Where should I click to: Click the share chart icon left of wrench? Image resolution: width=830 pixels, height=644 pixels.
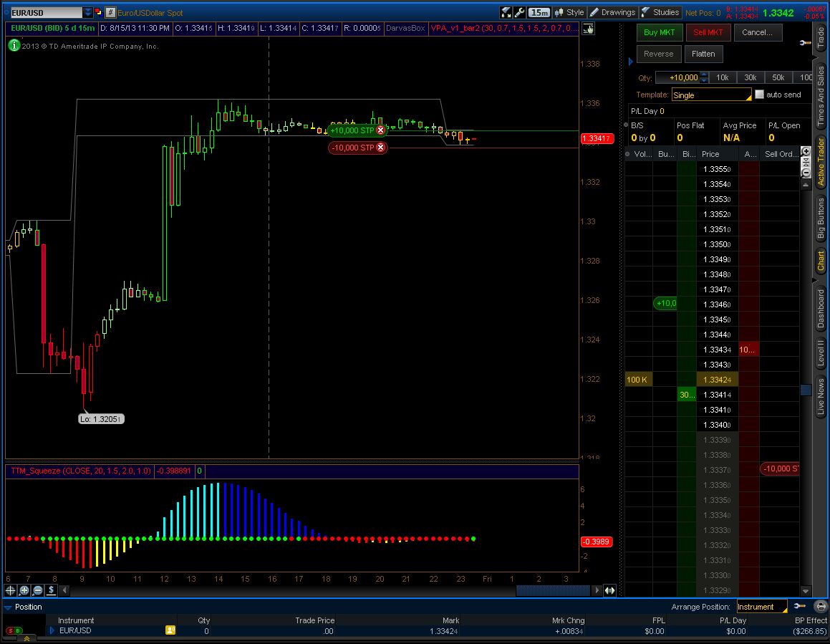tap(506, 12)
